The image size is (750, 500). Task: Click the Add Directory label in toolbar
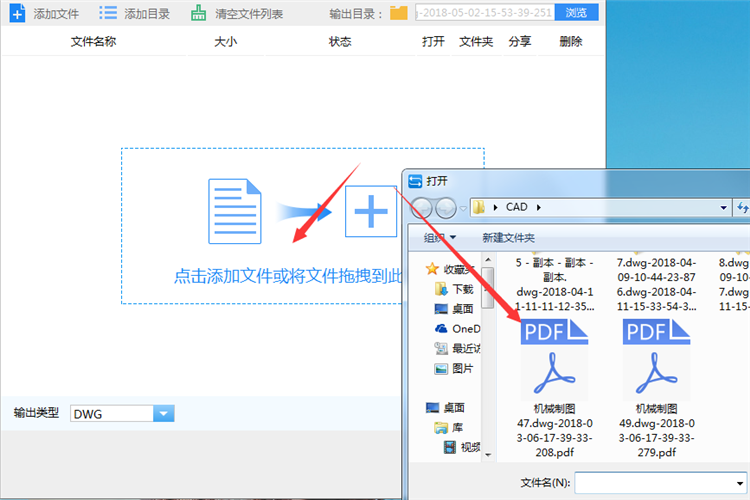(147, 14)
